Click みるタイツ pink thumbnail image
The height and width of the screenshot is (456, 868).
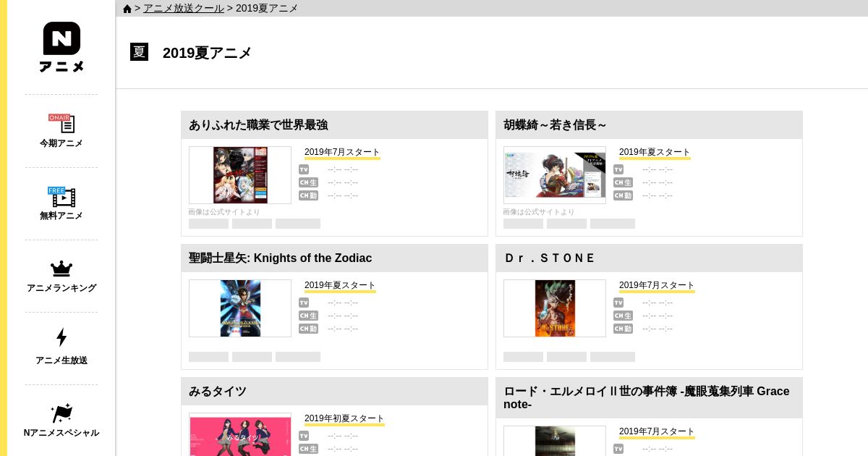240,435
